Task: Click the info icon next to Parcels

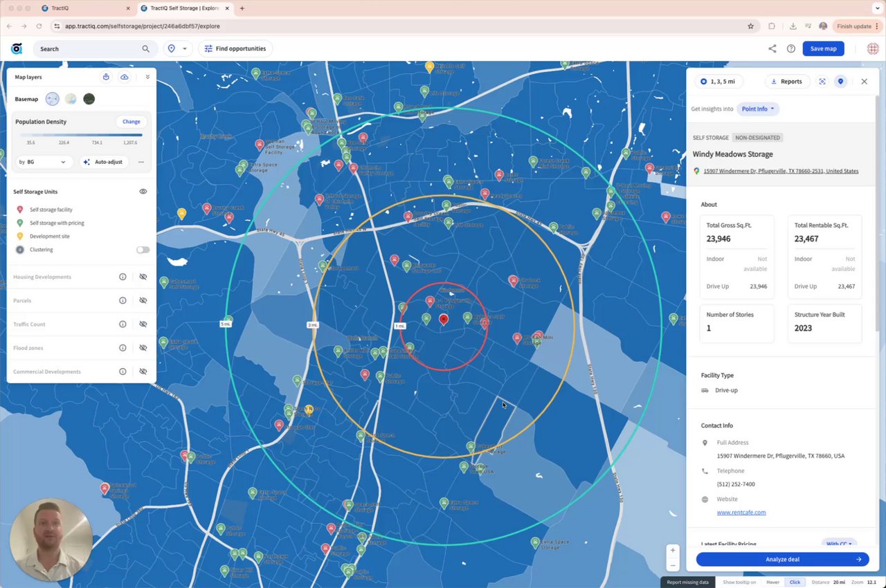Action: 123,300
